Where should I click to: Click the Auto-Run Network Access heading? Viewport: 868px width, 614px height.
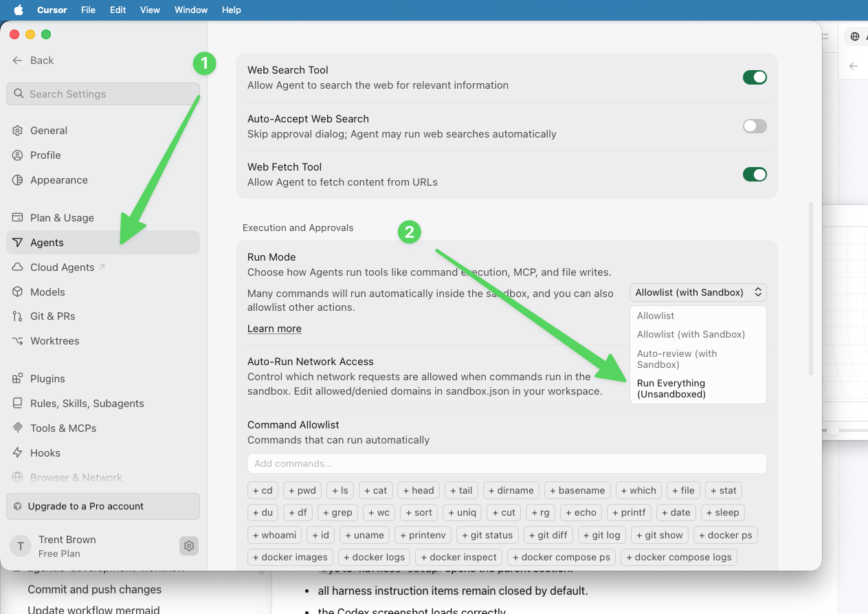tap(311, 362)
